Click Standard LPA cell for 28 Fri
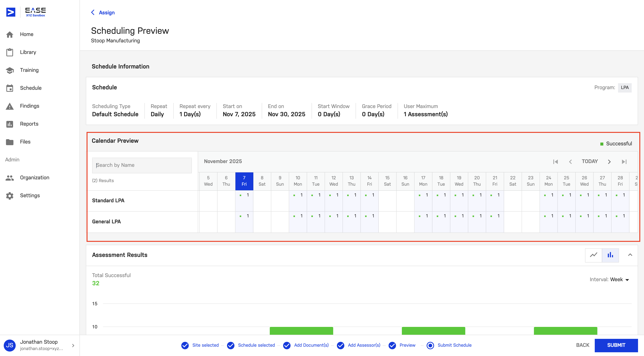The height and width of the screenshot is (356, 644). tap(620, 201)
